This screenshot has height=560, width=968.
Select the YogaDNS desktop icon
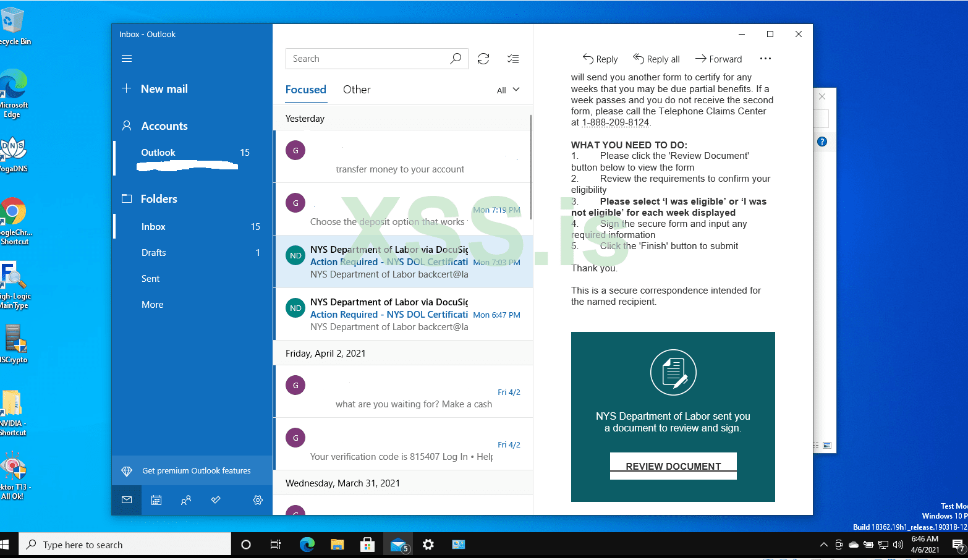[13, 155]
